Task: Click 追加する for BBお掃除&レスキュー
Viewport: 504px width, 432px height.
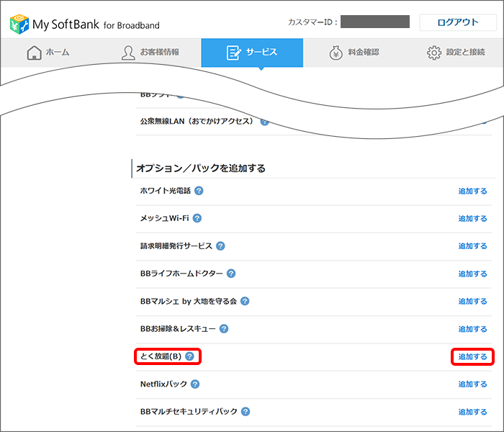Action: [x=472, y=329]
